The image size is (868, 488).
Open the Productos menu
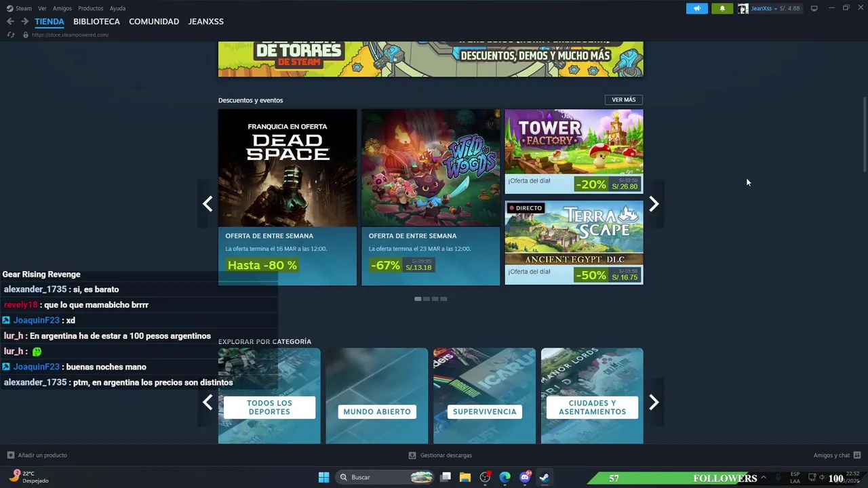coord(91,8)
